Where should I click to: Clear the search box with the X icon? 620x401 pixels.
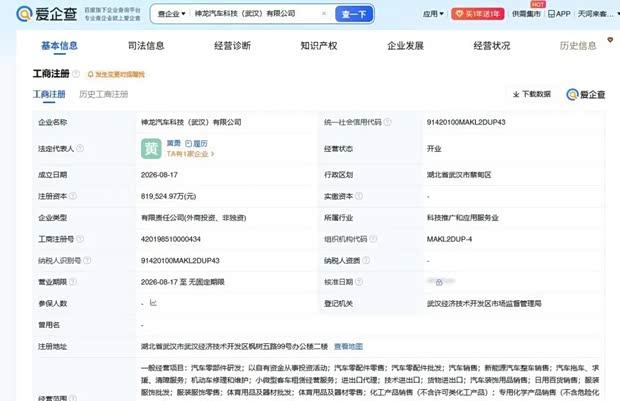tap(324, 13)
